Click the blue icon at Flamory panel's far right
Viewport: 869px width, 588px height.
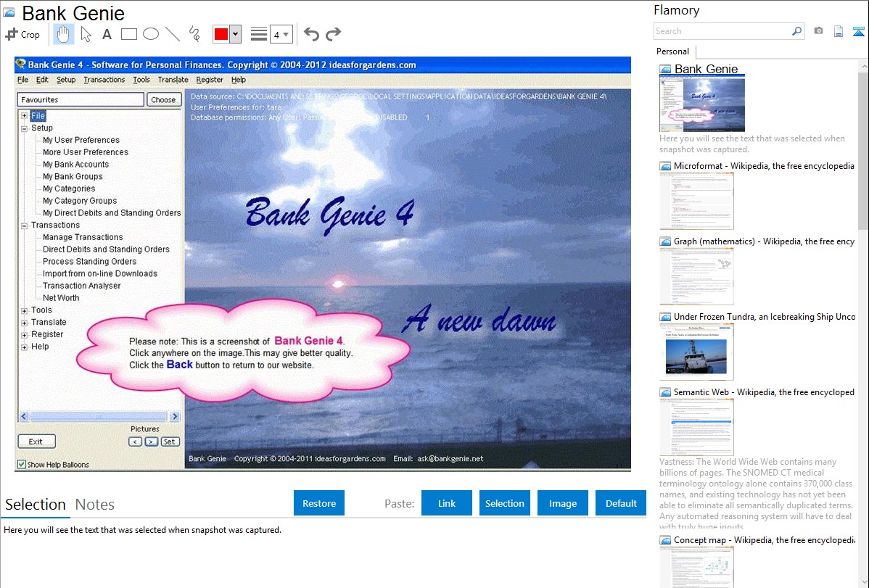(858, 31)
